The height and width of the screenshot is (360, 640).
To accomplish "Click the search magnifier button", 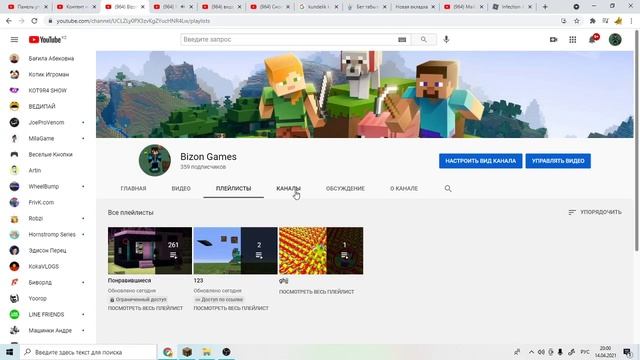I will pyautogui.click(x=424, y=40).
